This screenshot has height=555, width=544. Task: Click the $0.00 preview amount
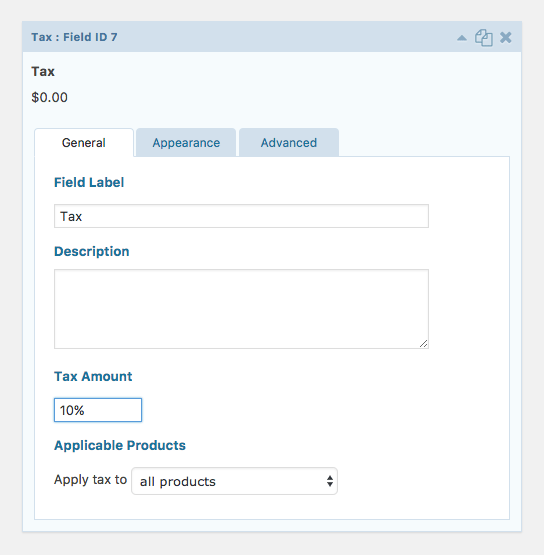[x=49, y=97]
